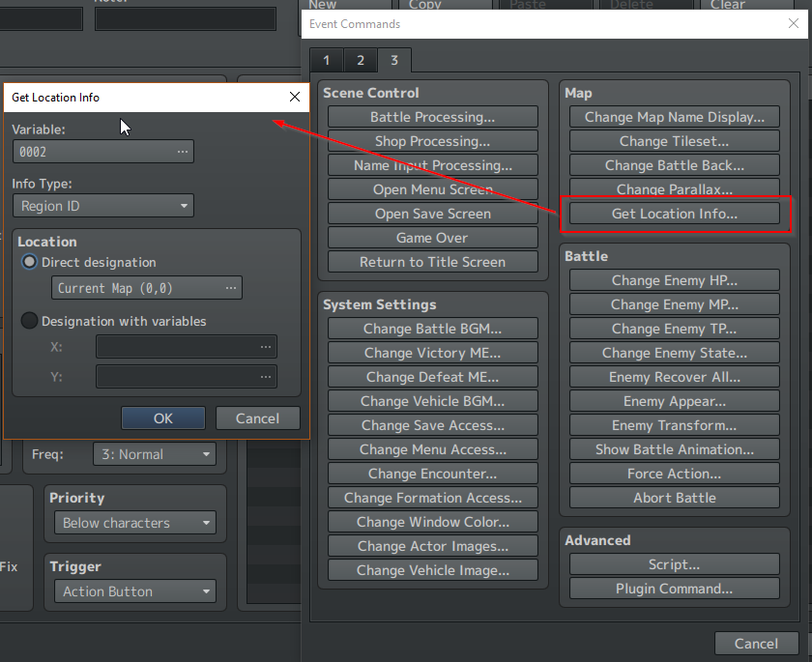
Task: Click Change Actor Images command
Action: (432, 546)
